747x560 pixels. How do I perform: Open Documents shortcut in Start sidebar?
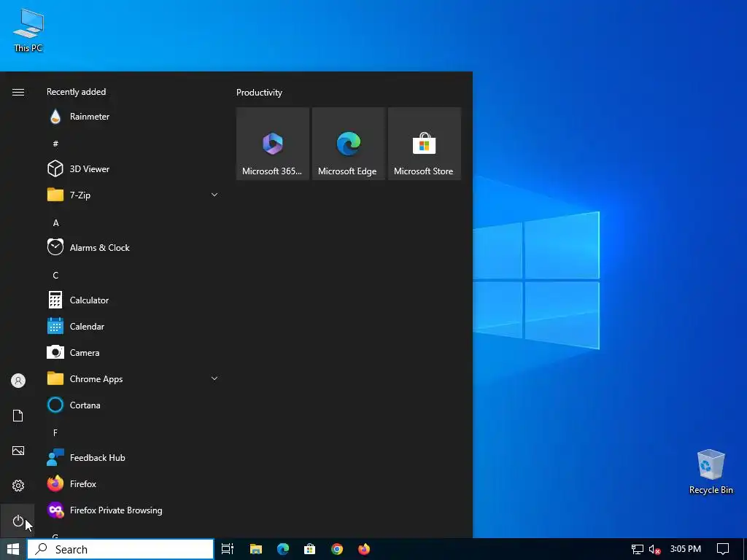click(x=18, y=416)
